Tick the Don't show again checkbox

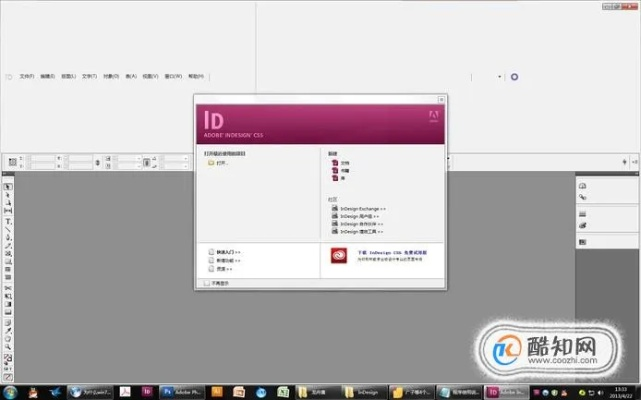pos(207,283)
